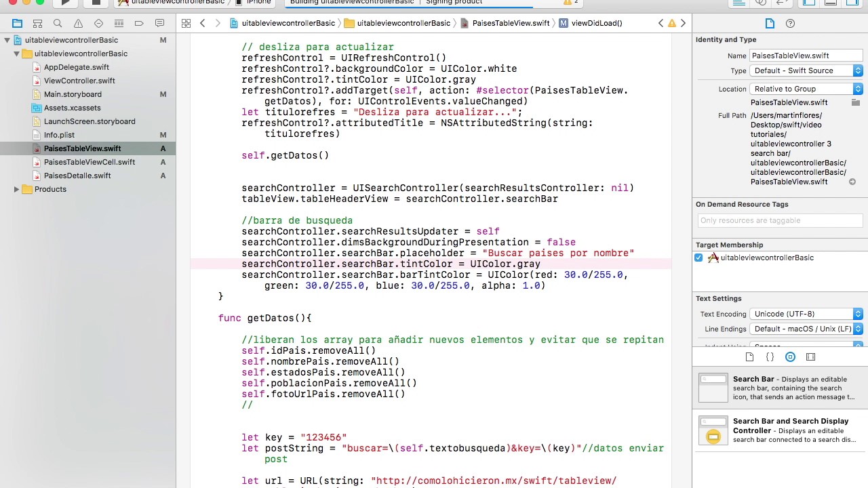Click the comment "//barra de busqueda"
The height and width of the screenshot is (488, 868).
tap(297, 220)
